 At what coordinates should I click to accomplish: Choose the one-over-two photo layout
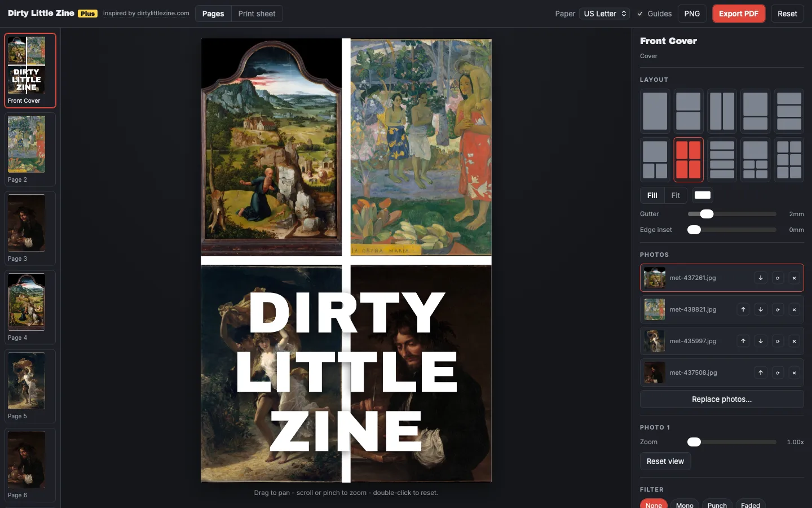[655, 160]
